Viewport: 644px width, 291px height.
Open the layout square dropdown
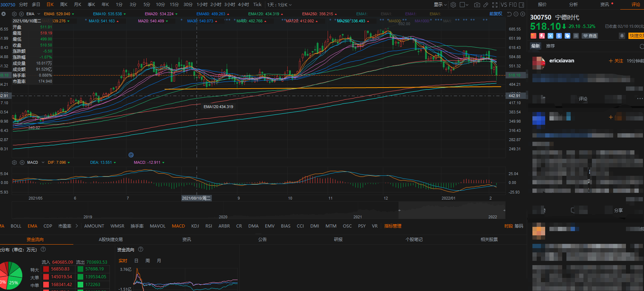464,5
